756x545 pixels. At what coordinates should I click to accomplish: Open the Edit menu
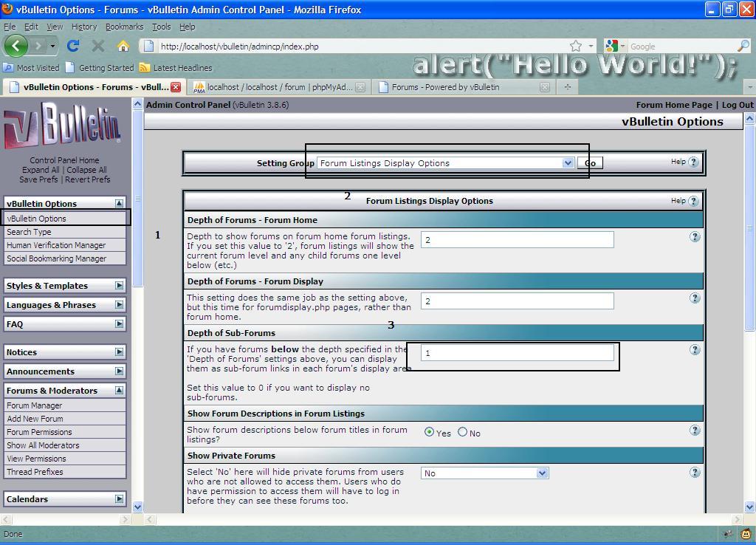(x=31, y=27)
